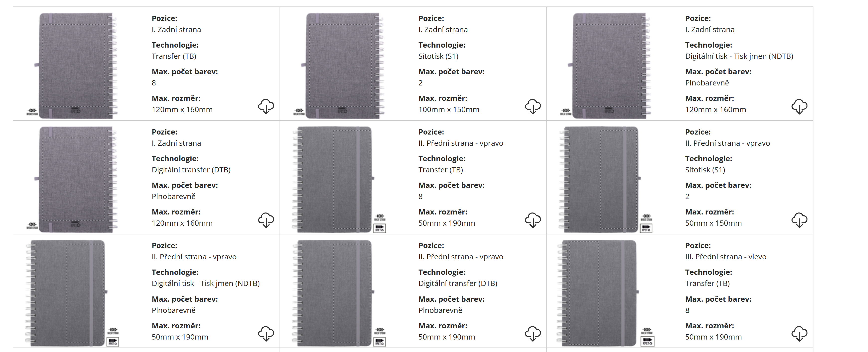Open notebook image for front right Sítotisk (S1)
The height and width of the screenshot is (352, 868).
pos(606,179)
